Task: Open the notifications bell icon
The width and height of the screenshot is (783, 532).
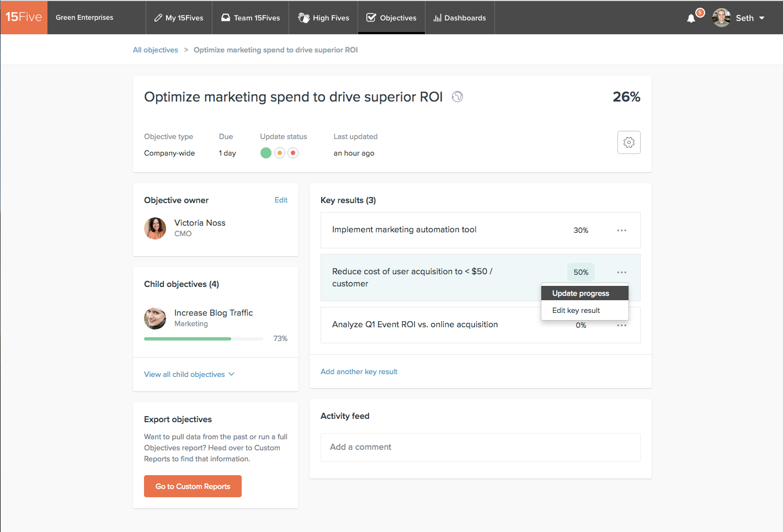Action: [691, 18]
